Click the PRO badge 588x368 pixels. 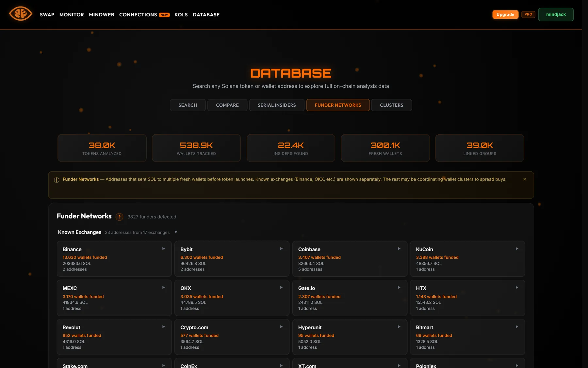tap(528, 14)
